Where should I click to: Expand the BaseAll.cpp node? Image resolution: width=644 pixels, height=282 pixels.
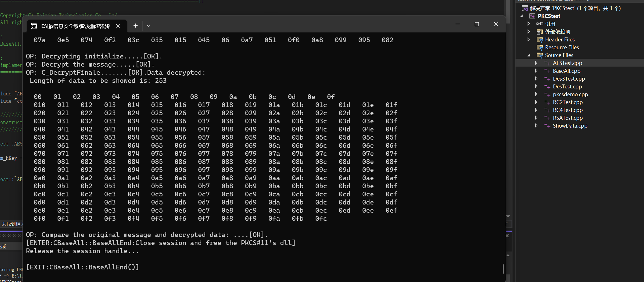point(536,71)
